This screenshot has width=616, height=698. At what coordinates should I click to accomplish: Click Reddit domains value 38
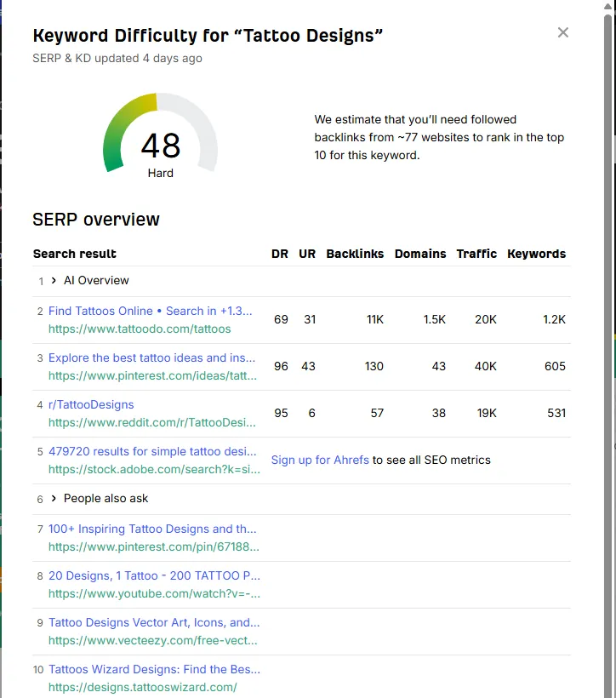(x=439, y=413)
